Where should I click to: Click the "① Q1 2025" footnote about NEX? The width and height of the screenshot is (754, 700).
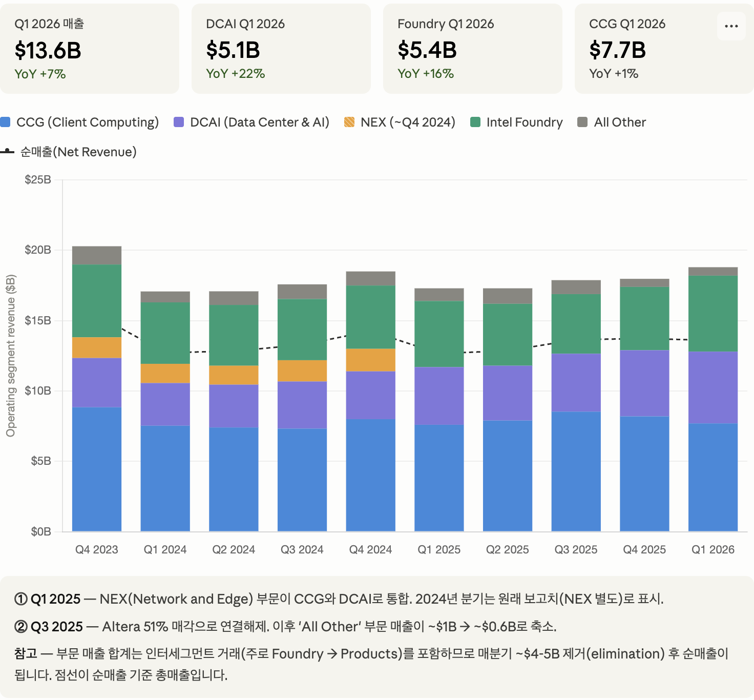pos(339,599)
